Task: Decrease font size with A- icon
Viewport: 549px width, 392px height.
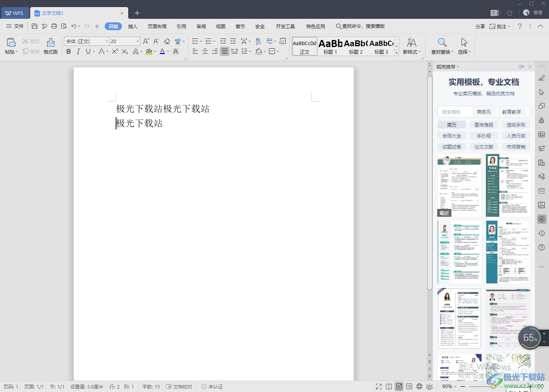Action: coord(156,41)
